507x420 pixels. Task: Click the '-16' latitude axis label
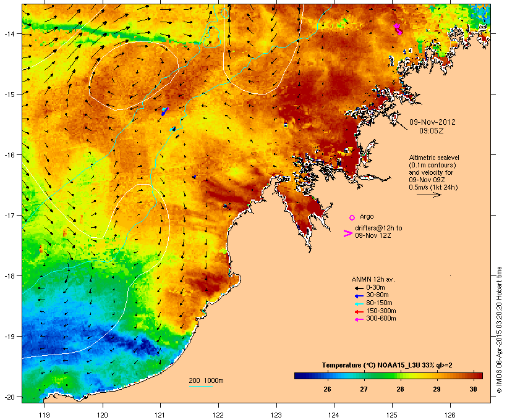click(9, 155)
